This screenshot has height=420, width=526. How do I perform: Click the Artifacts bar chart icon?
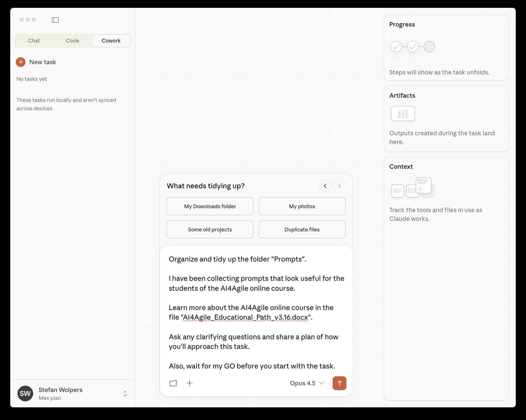click(402, 113)
